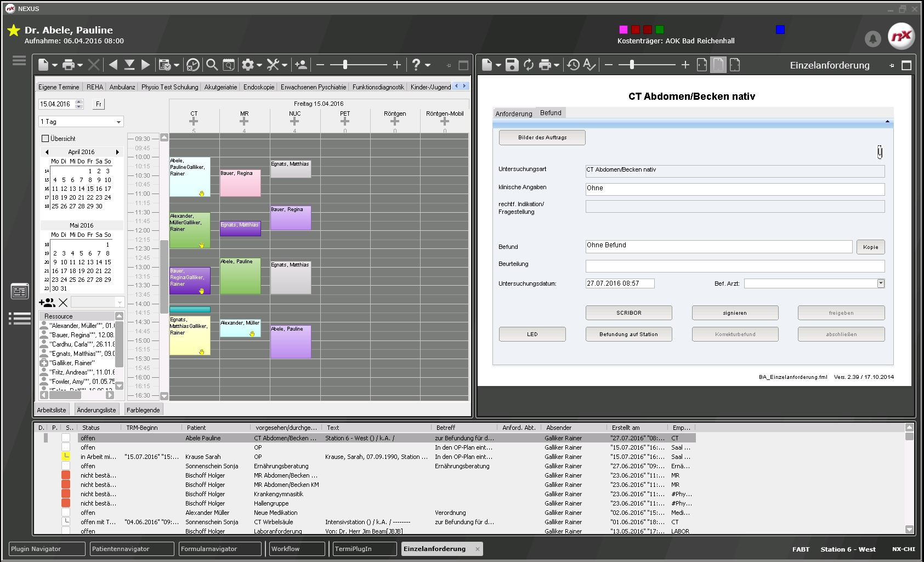This screenshot has height=562, width=924.
Task: Click the form view icon in the left sidebar
Action: [20, 291]
